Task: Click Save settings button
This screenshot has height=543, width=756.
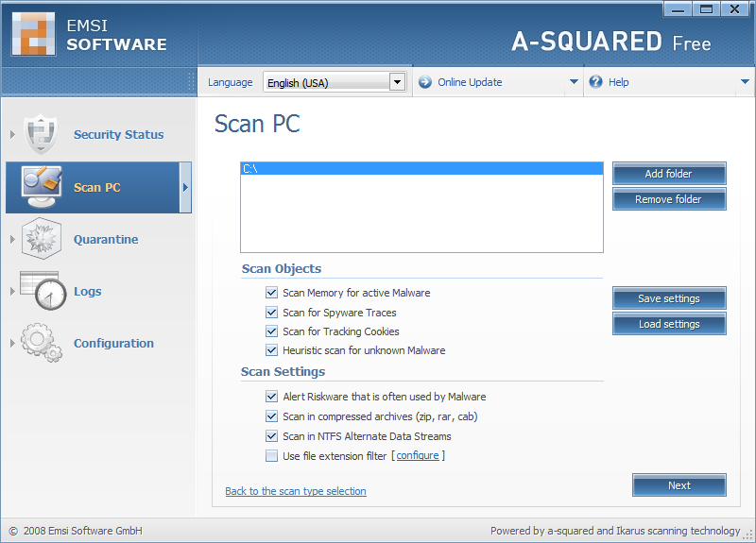Action: click(x=669, y=298)
